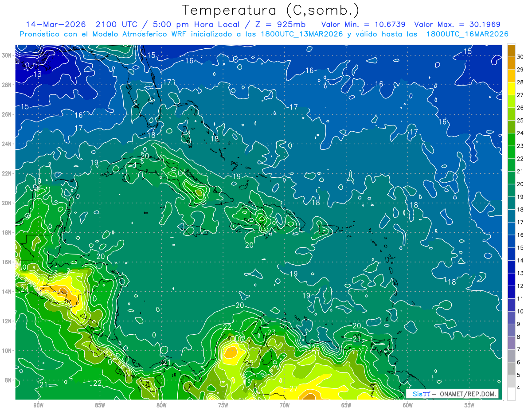Click the '55W' longitude axis label
532x411 pixels.
pyautogui.click(x=469, y=405)
